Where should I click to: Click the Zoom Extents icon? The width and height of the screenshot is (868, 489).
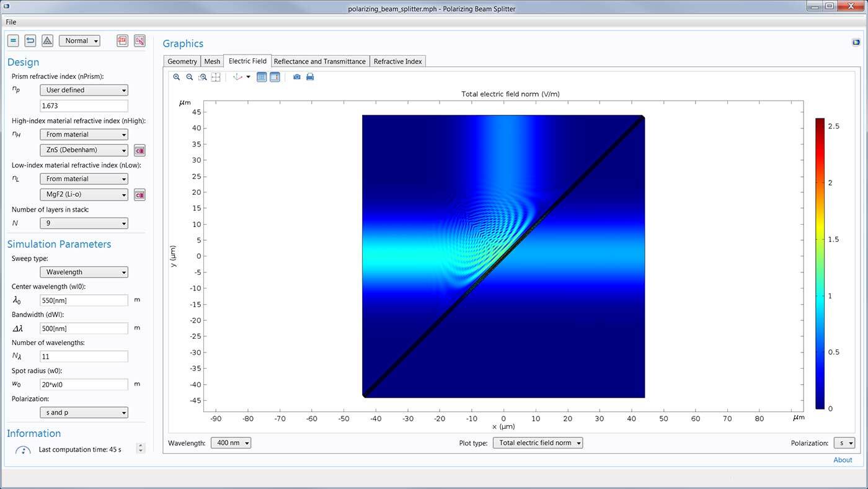point(216,77)
